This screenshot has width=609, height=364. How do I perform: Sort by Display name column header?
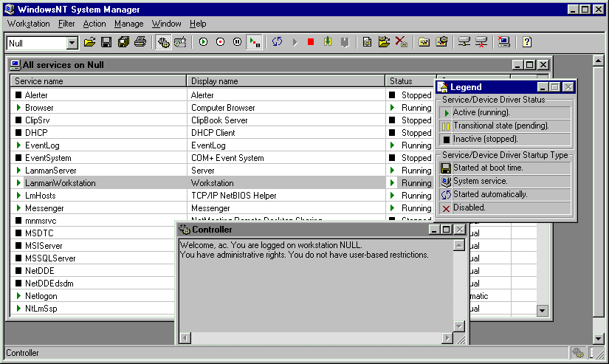(286, 80)
